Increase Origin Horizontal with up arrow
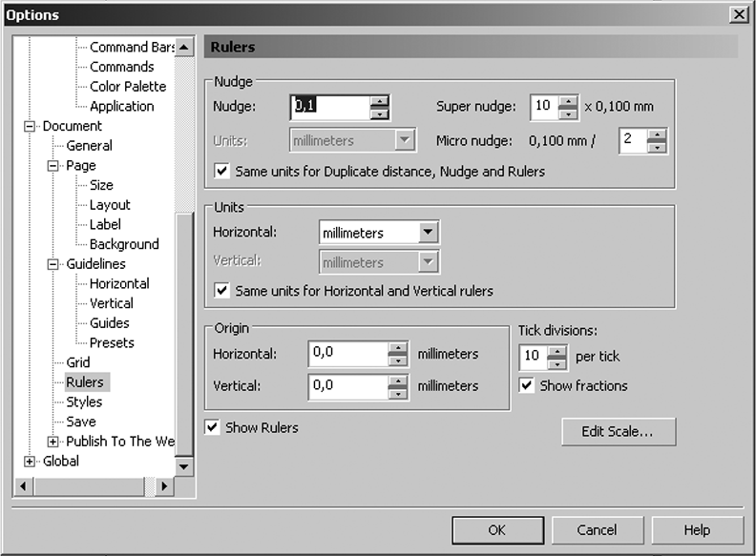 (398, 348)
